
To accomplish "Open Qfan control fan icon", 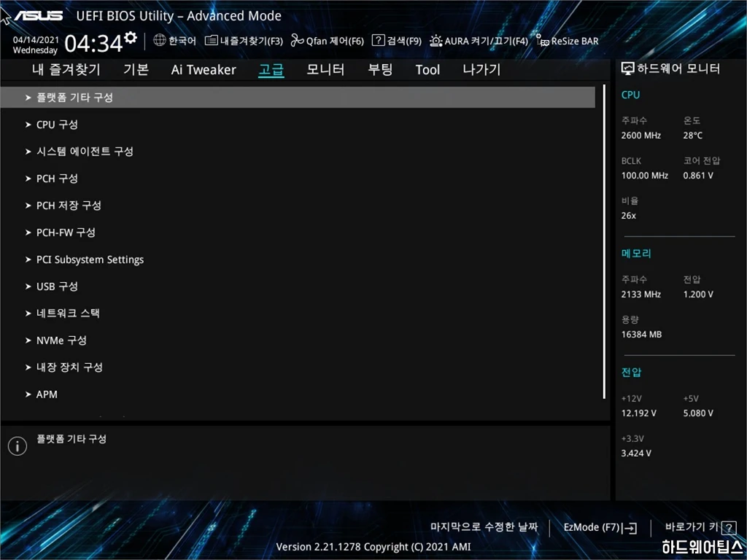I will pyautogui.click(x=298, y=41).
